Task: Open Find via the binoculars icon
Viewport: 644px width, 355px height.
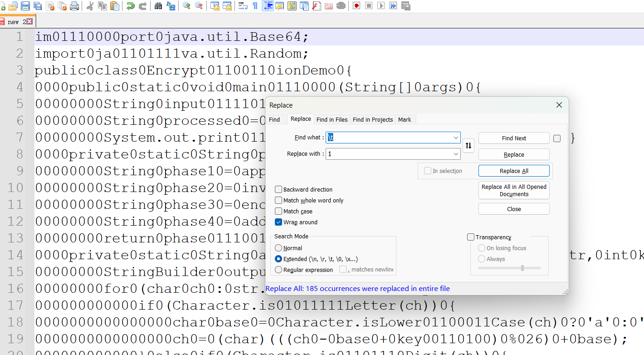Action: (x=158, y=6)
